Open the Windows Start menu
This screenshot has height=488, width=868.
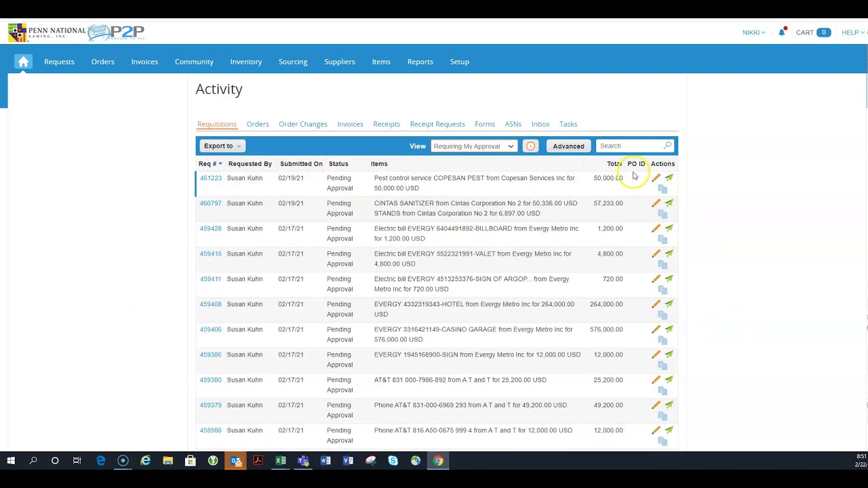[x=11, y=461]
